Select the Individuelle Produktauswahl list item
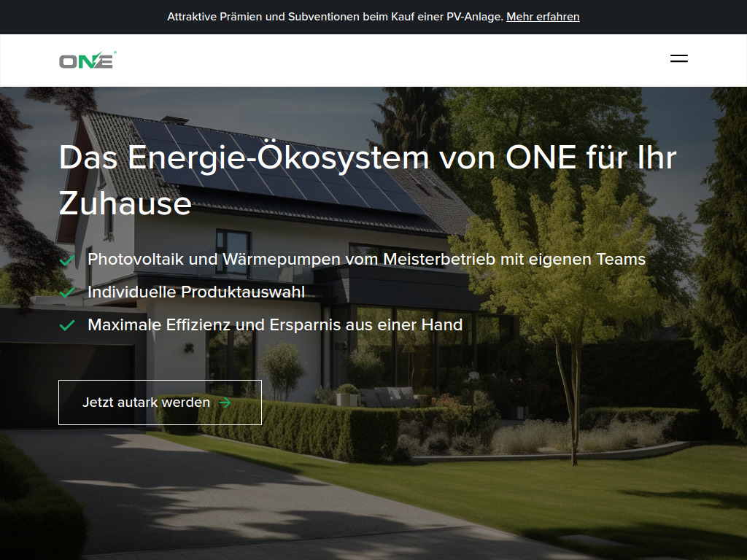The height and width of the screenshot is (560, 747). (x=196, y=291)
